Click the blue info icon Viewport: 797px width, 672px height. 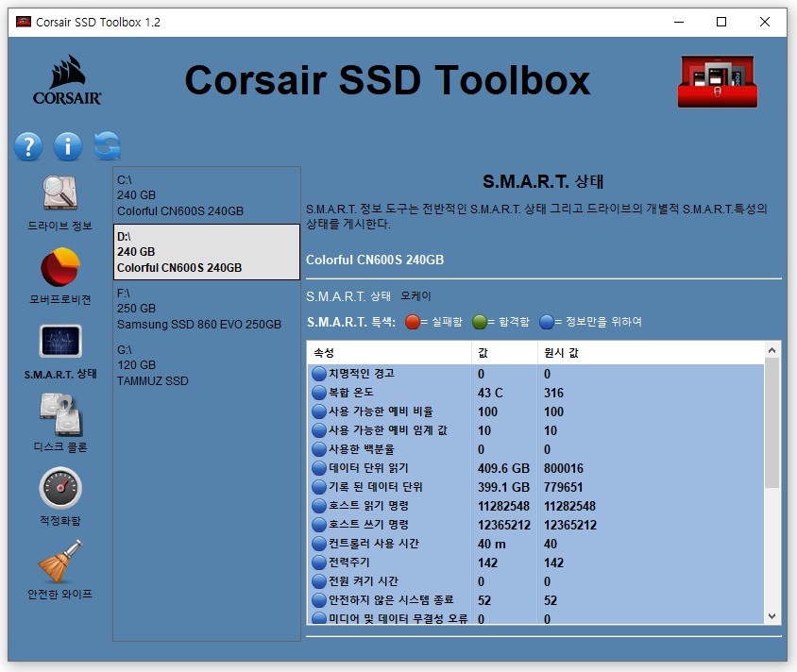point(68,146)
